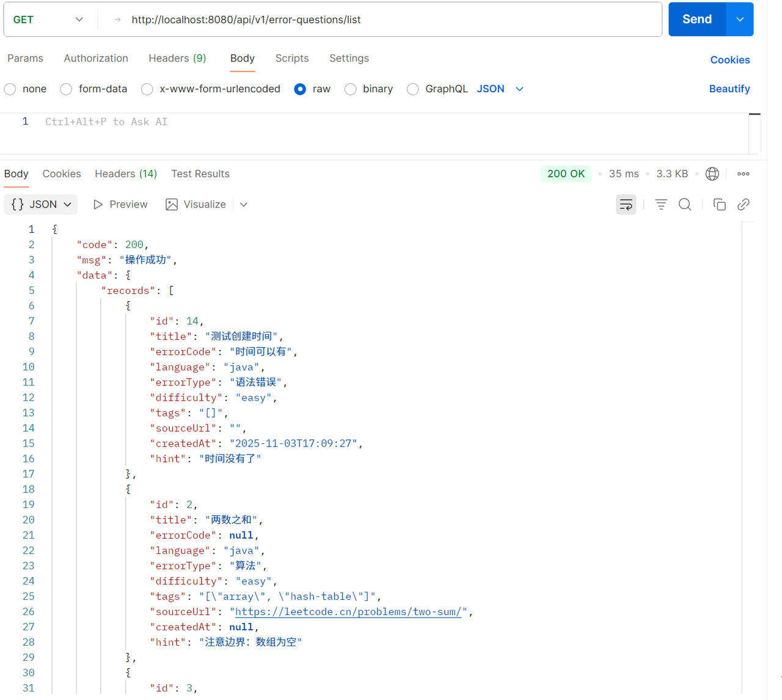Select x-www-form-urlencoded body type
The width and height of the screenshot is (782, 700).
click(x=147, y=89)
